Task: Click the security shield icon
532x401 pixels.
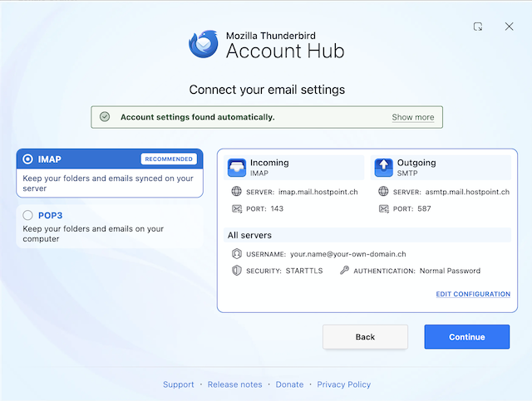Action: click(236, 271)
